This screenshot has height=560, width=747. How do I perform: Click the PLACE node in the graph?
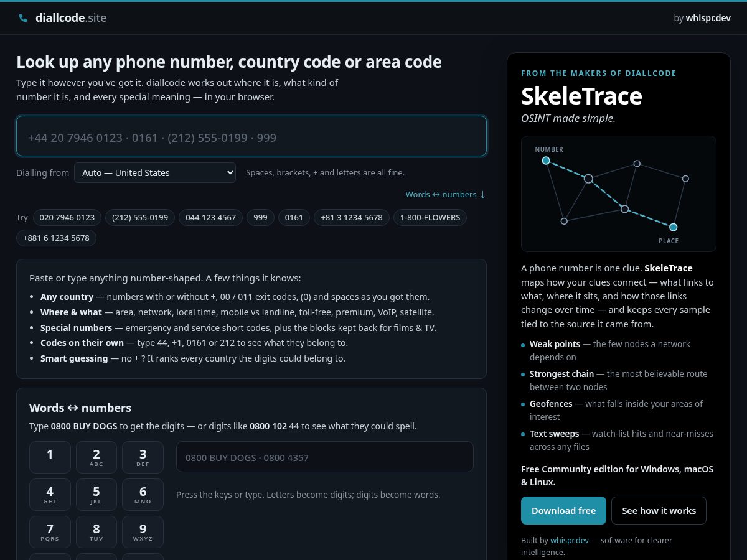pos(673,227)
